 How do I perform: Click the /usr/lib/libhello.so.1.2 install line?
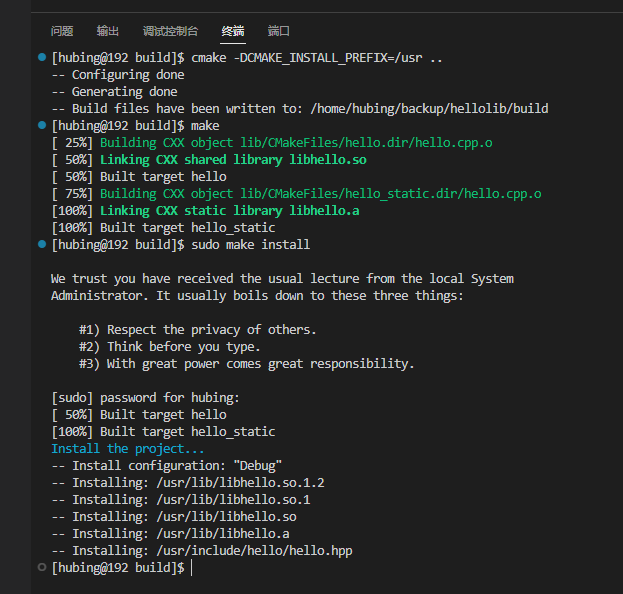(188, 483)
